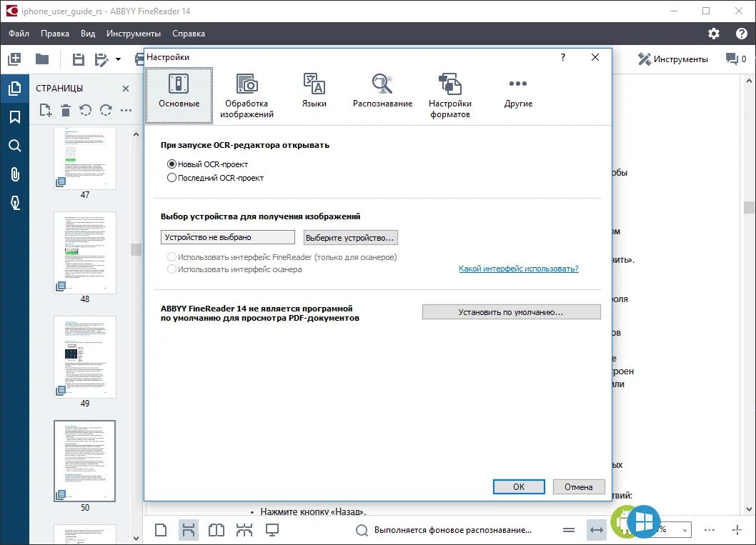Image resolution: width=756 pixels, height=545 pixels.
Task: Close the Настройки dialog
Action: (x=595, y=57)
